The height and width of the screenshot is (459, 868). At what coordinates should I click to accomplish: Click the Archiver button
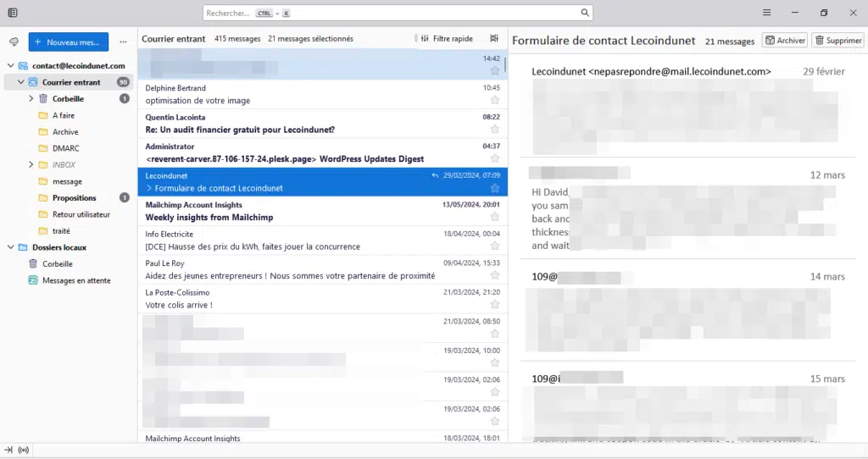click(785, 41)
